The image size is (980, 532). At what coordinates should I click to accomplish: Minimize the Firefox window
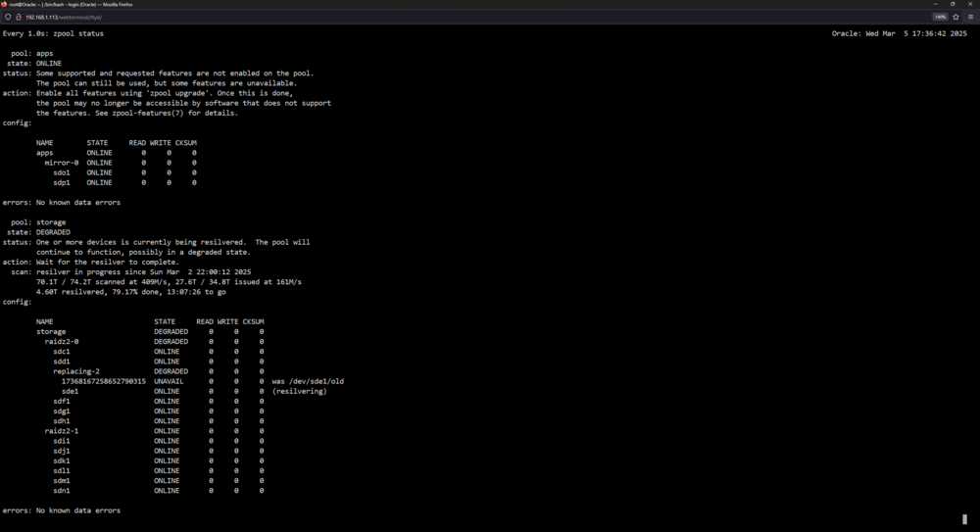click(935, 4)
